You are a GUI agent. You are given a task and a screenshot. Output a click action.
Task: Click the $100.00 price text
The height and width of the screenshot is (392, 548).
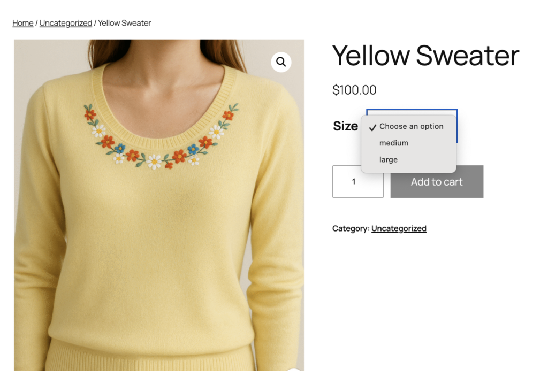[354, 90]
